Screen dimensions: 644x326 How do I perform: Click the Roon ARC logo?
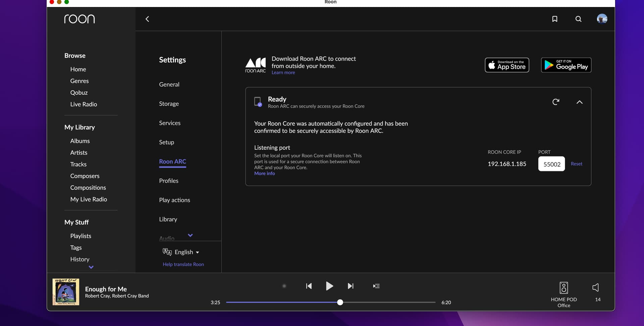tap(256, 65)
